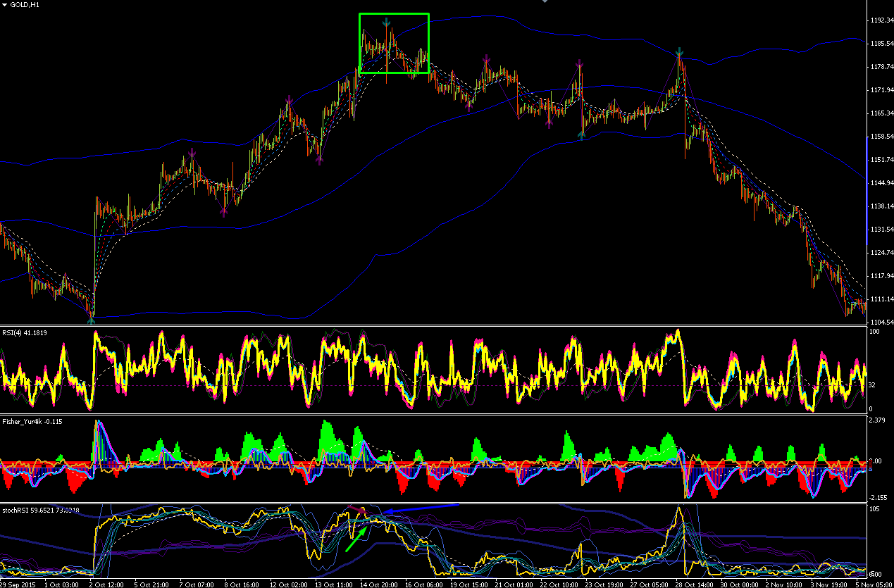Screen dimensions: 894x588
Task: Click the 28 Oct 14:00 time label
Action: point(695,584)
